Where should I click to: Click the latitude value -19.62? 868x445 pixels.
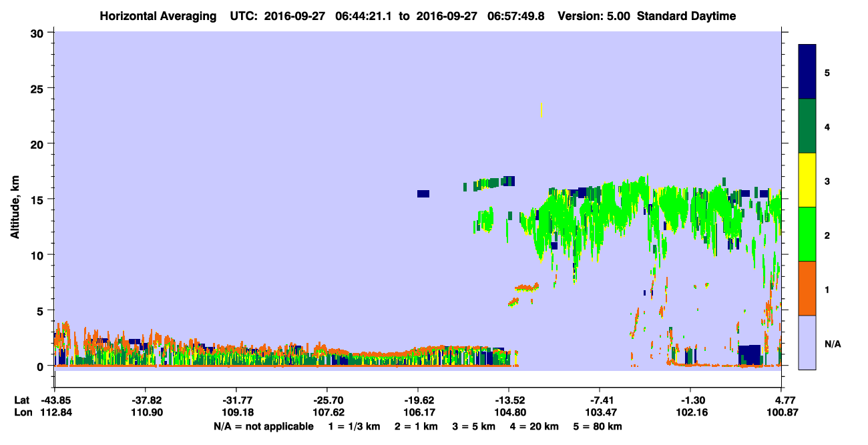[x=418, y=400]
